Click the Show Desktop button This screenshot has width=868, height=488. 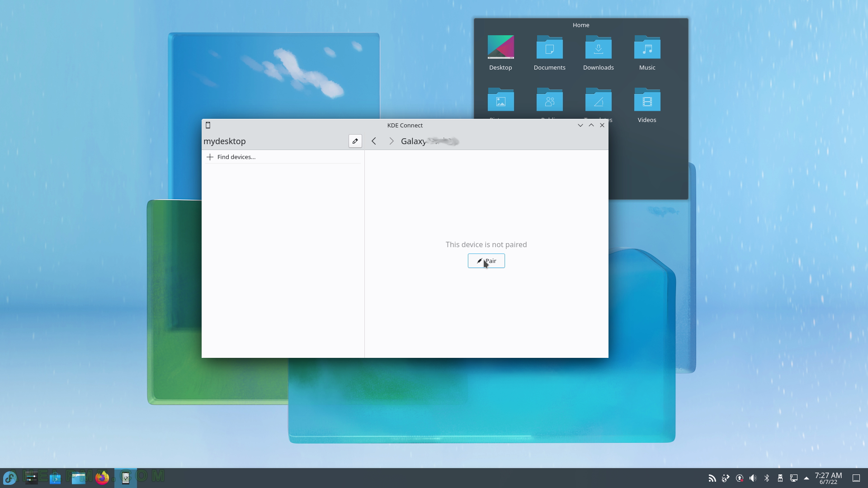click(x=856, y=478)
